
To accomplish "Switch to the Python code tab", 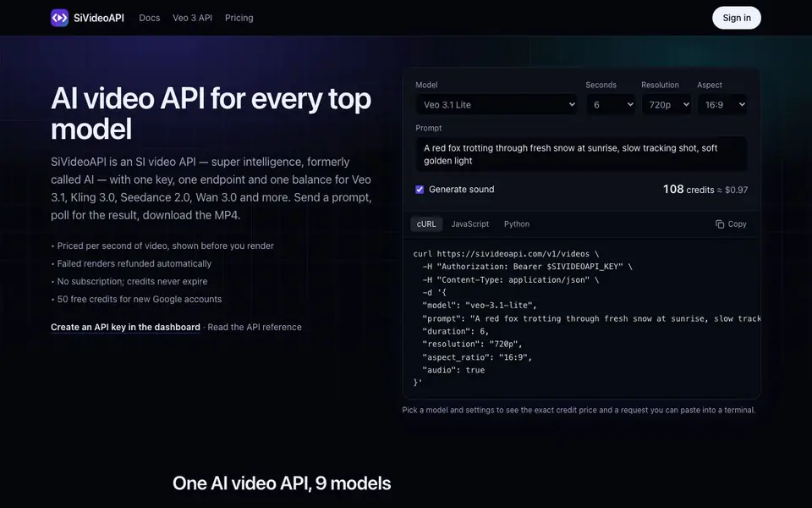I will click(x=516, y=224).
